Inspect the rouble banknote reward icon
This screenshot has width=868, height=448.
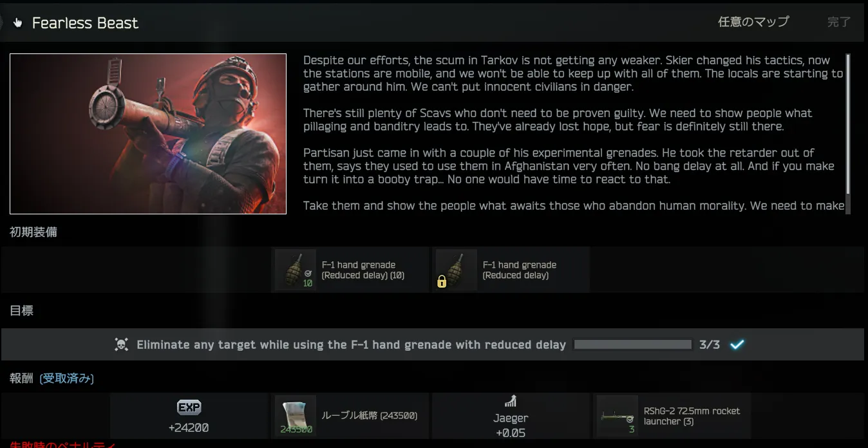point(296,416)
